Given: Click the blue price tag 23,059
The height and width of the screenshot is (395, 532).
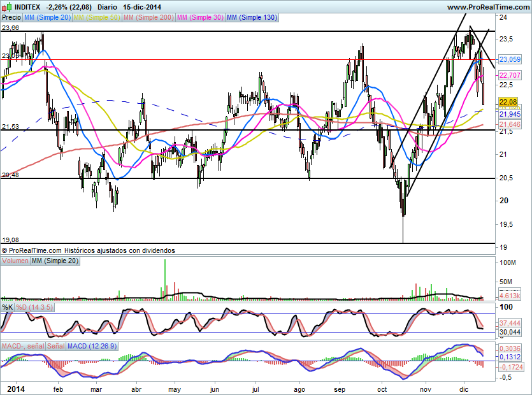Looking at the screenshot, I should (x=510, y=59).
